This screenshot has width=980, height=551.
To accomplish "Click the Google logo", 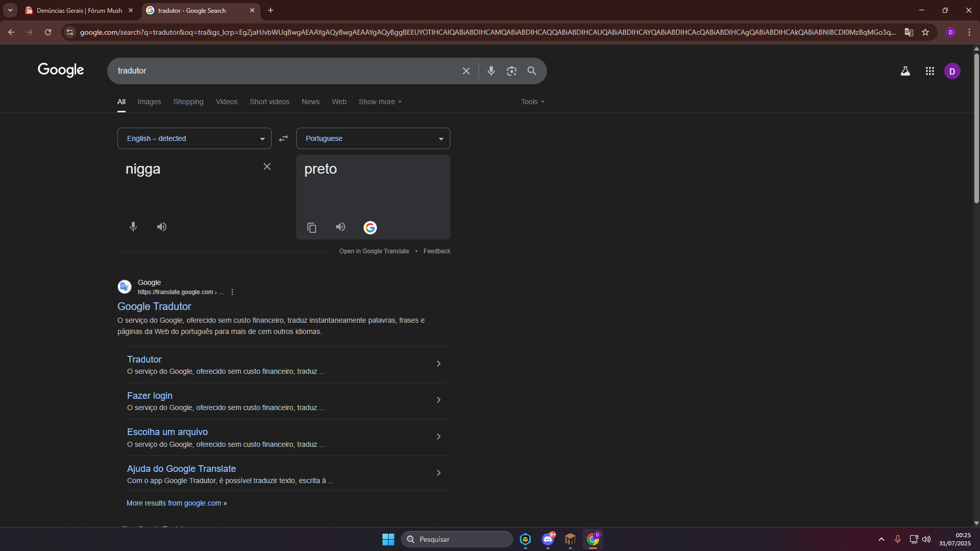I will point(61,70).
